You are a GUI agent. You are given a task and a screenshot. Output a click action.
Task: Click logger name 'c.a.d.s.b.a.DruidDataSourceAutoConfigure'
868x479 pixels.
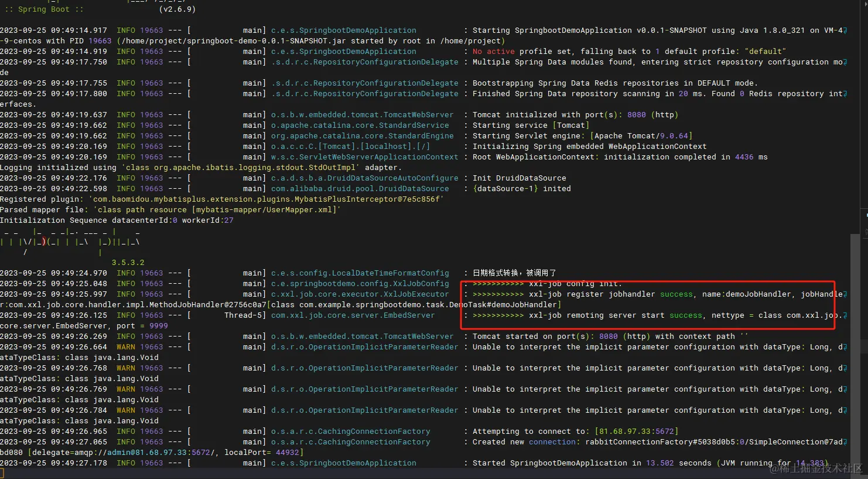click(365, 178)
